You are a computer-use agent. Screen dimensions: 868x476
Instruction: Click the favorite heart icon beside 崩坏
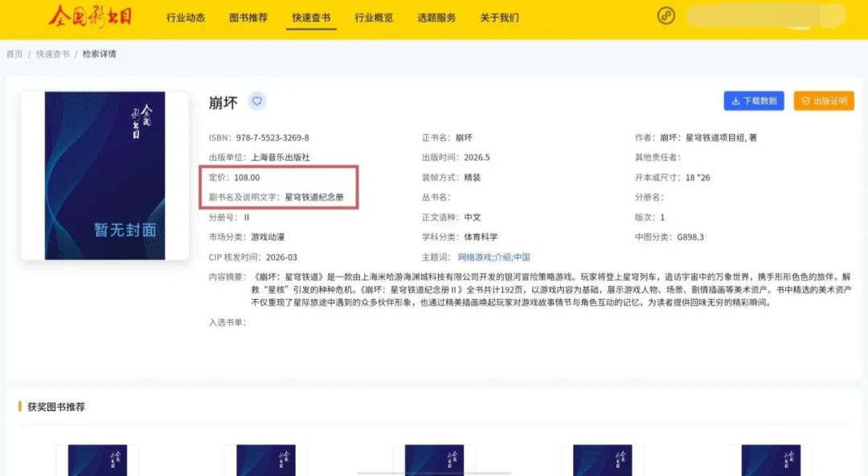[x=257, y=101]
